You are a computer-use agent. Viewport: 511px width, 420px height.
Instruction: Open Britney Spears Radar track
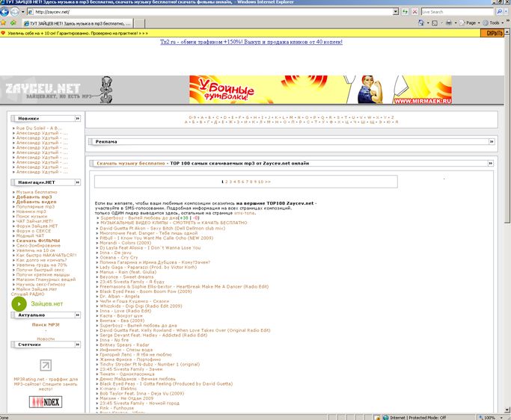click(x=124, y=345)
